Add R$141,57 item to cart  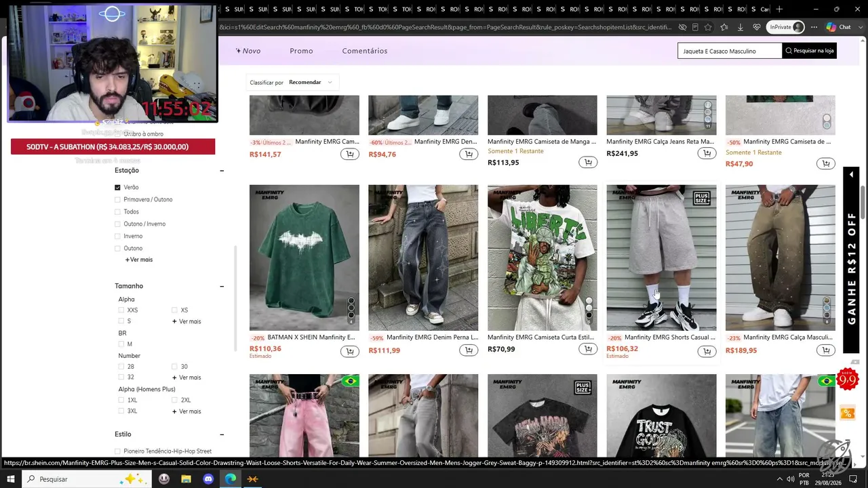pyautogui.click(x=349, y=155)
